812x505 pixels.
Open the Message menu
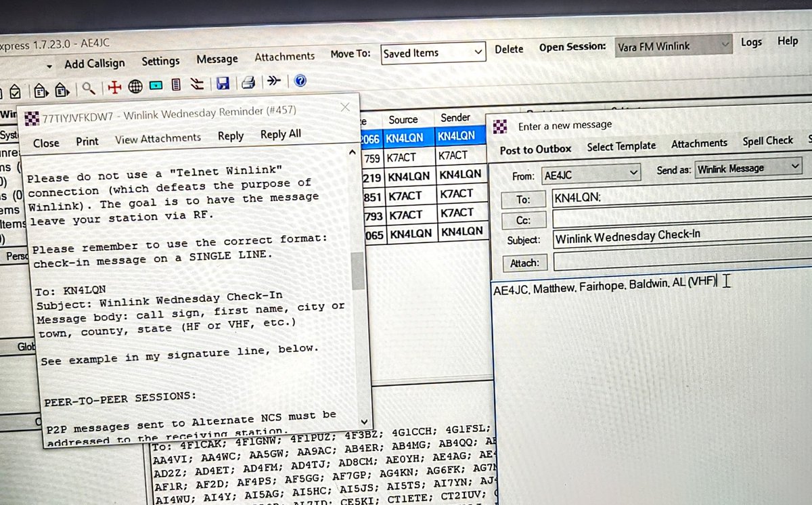(217, 59)
